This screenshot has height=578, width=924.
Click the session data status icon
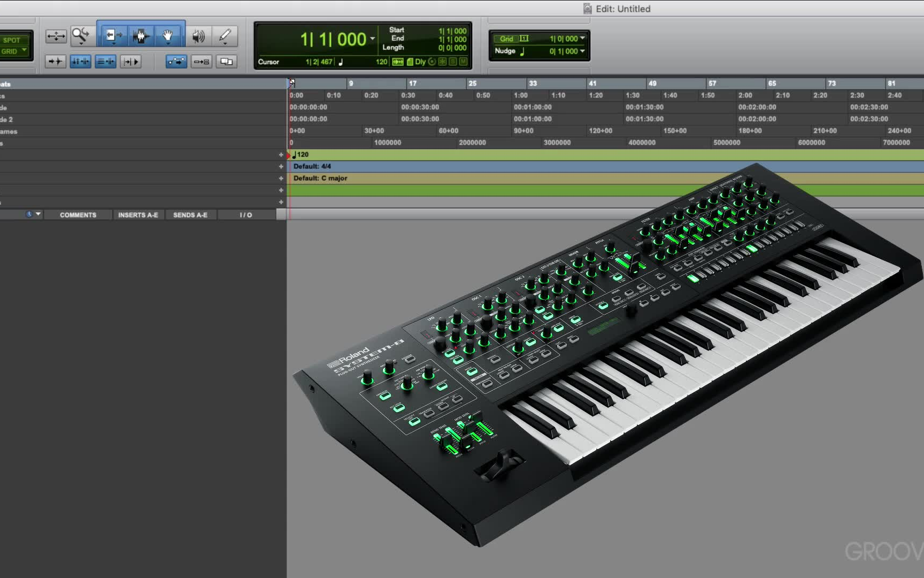click(410, 62)
